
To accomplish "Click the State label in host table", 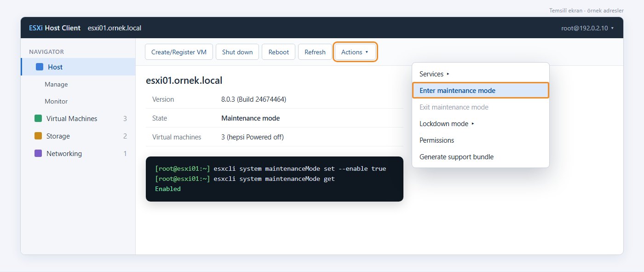I will click(160, 118).
